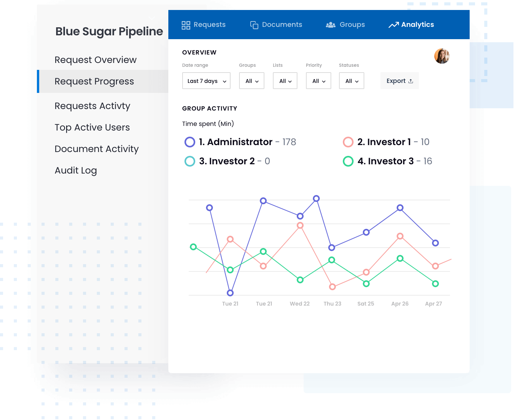The height and width of the screenshot is (420, 515).
Task: Toggle the Investor 1 legend circle
Action: point(348,142)
